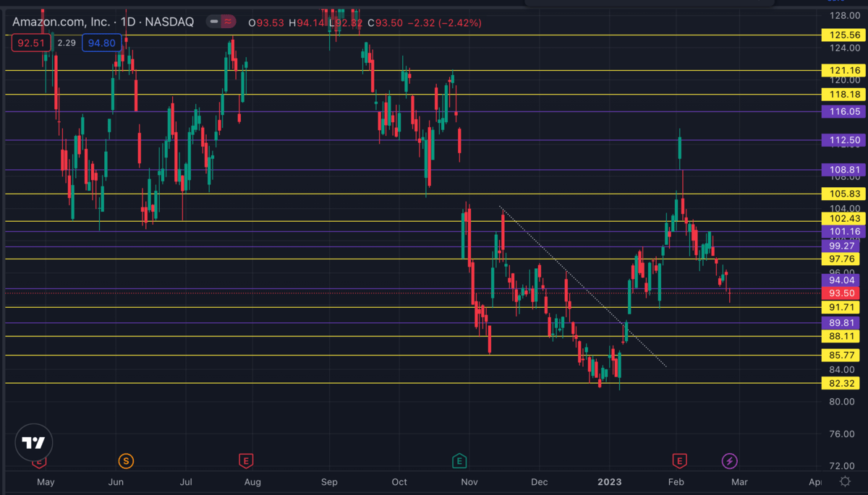The image size is (868, 495).
Task: Click the 121.16 yellow price label
Action: (x=843, y=70)
